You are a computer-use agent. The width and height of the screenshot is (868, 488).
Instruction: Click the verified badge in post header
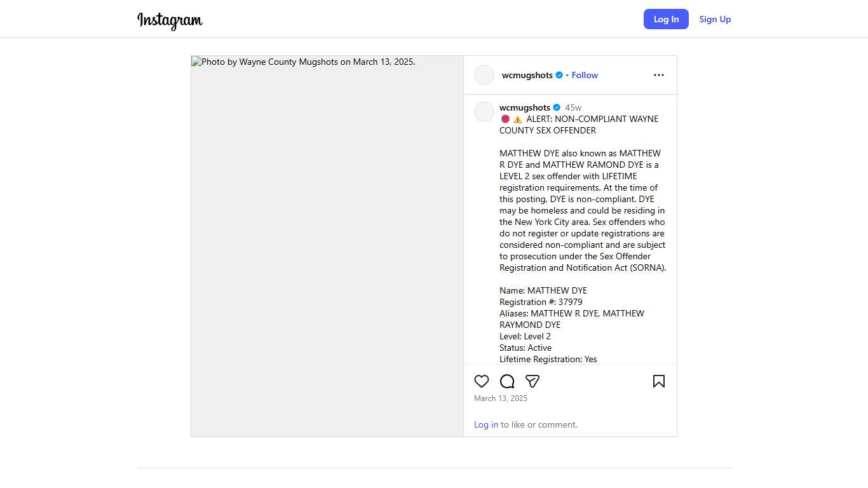coord(559,75)
